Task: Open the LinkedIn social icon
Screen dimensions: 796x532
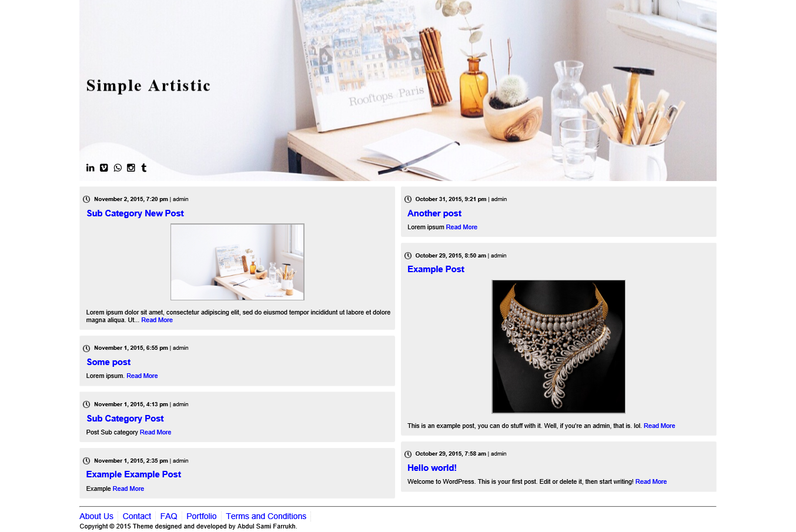Action: (x=91, y=168)
